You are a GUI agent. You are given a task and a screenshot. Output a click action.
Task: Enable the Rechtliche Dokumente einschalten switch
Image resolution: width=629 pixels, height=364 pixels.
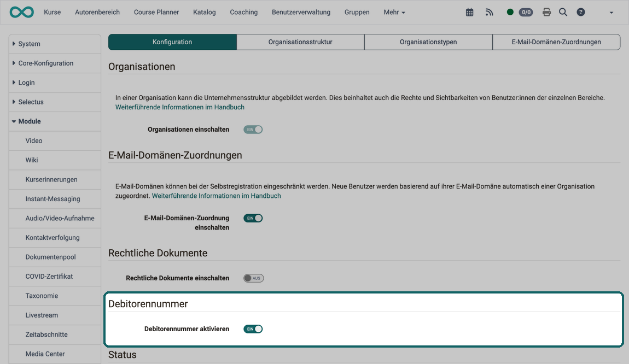(254, 278)
